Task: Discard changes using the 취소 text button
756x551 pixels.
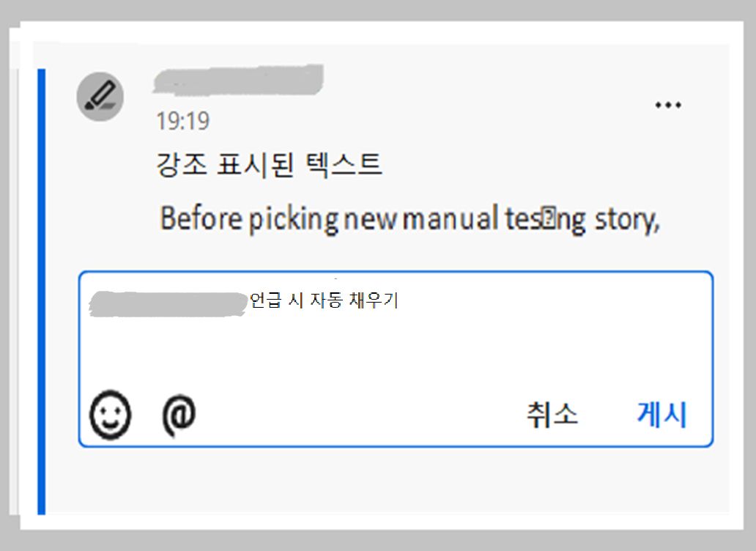Action: (552, 414)
